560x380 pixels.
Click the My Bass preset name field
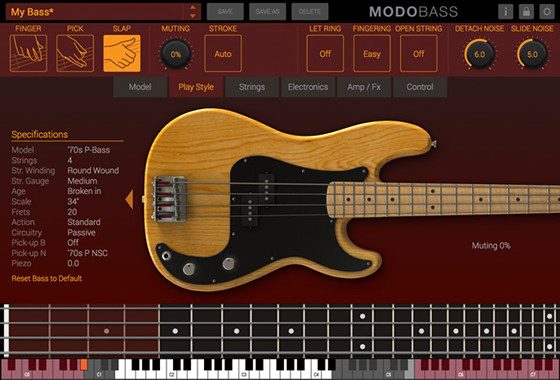(x=94, y=12)
